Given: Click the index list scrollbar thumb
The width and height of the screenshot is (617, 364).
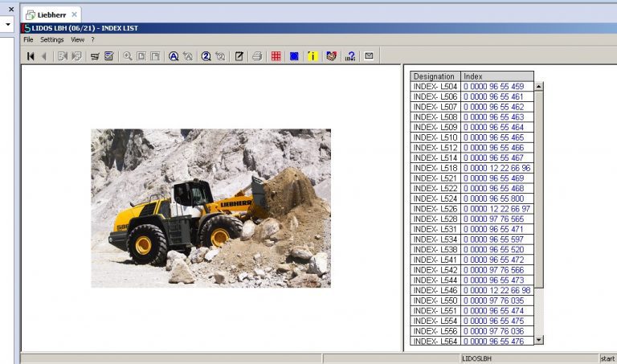Looking at the screenshot, I should pos(539,190).
